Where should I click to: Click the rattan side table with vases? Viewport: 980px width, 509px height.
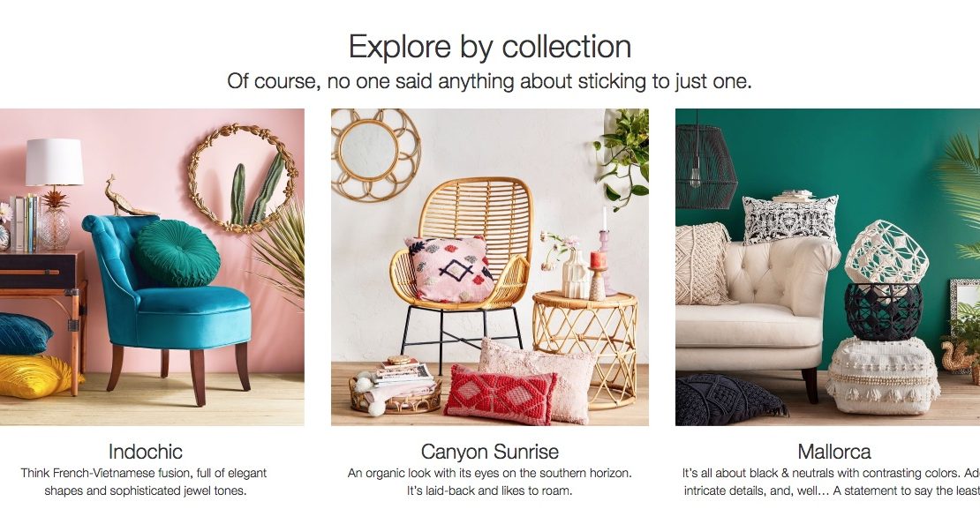[x=585, y=348]
